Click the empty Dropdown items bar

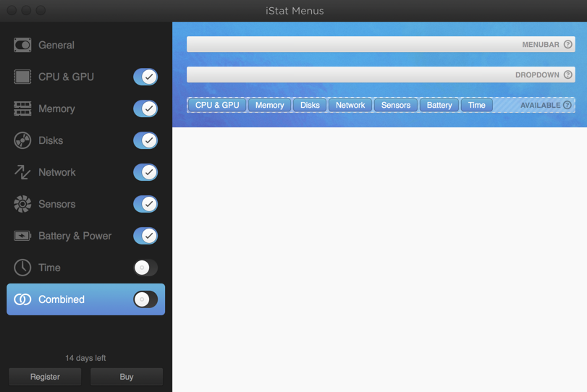[381, 74]
